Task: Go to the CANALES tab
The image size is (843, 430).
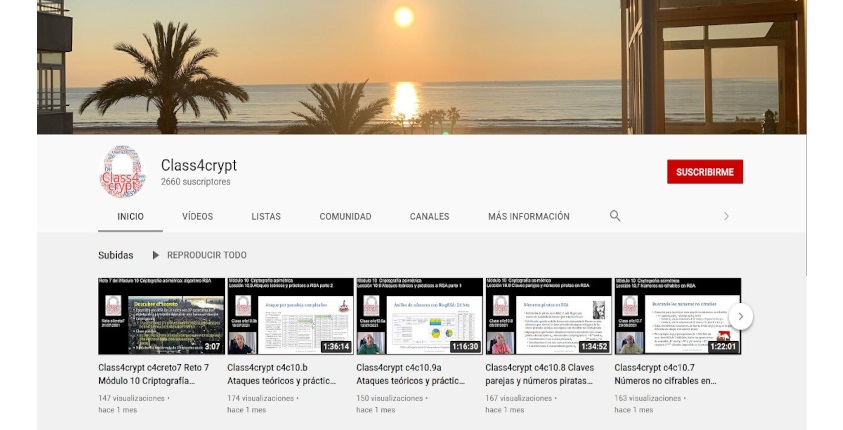Action: click(429, 216)
